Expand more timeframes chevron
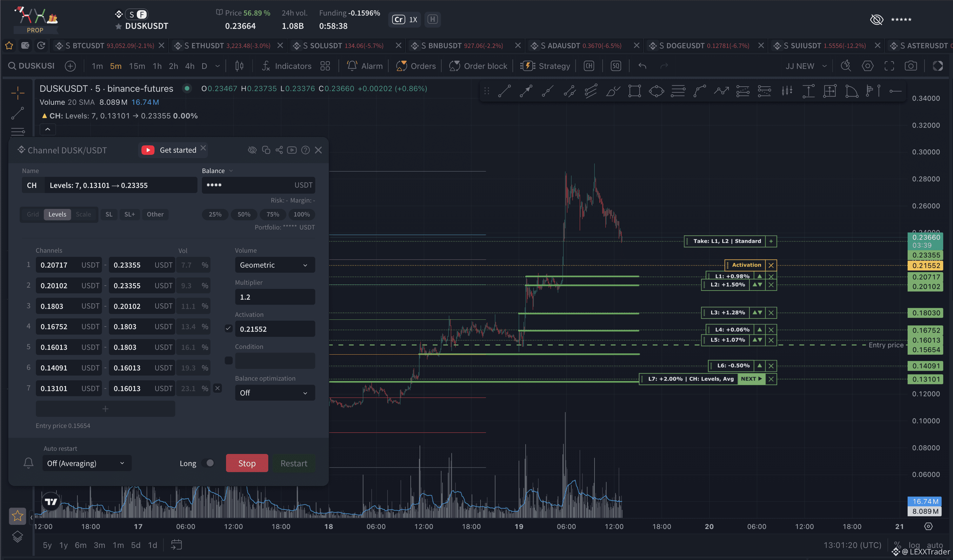Viewport: 953px width, 560px height. (x=217, y=66)
